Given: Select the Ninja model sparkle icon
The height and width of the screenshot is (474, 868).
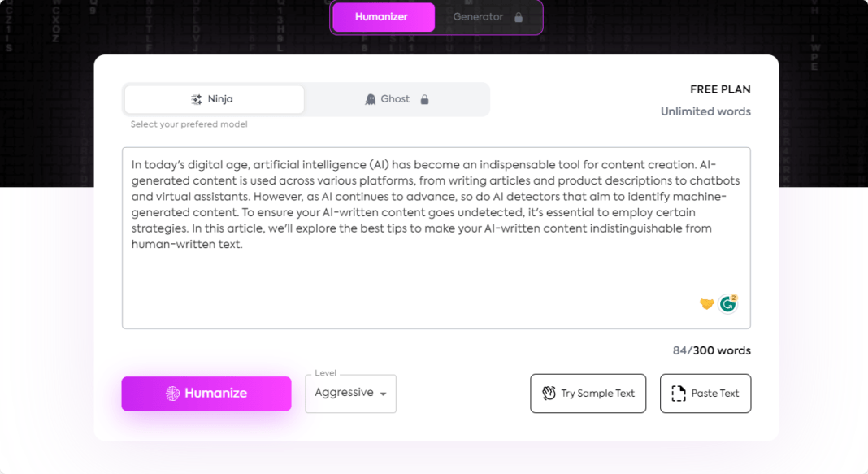Looking at the screenshot, I should [x=196, y=98].
